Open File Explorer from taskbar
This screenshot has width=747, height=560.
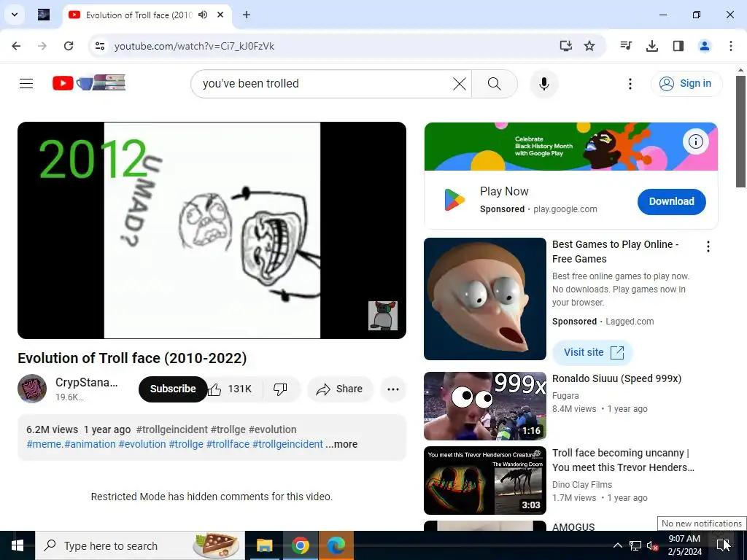tap(264, 545)
